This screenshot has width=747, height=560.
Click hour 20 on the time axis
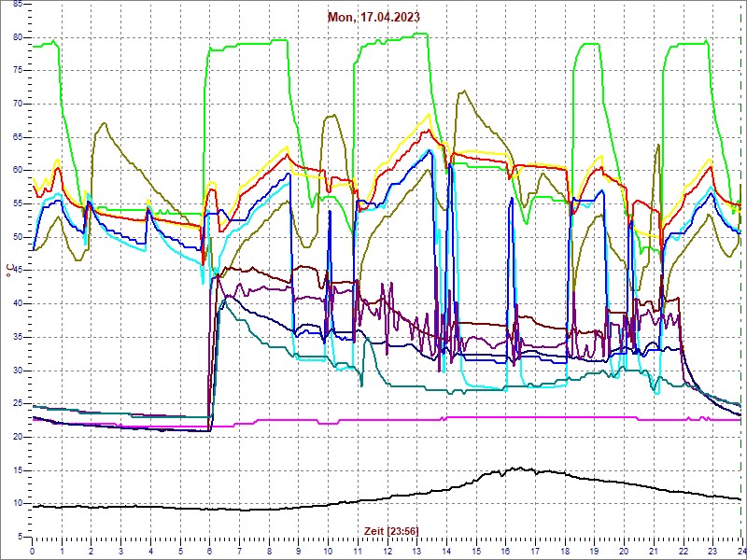(x=623, y=552)
